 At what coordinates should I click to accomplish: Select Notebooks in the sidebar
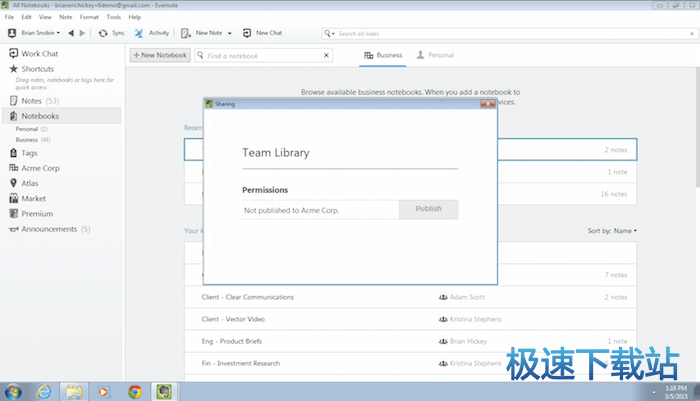[62, 116]
